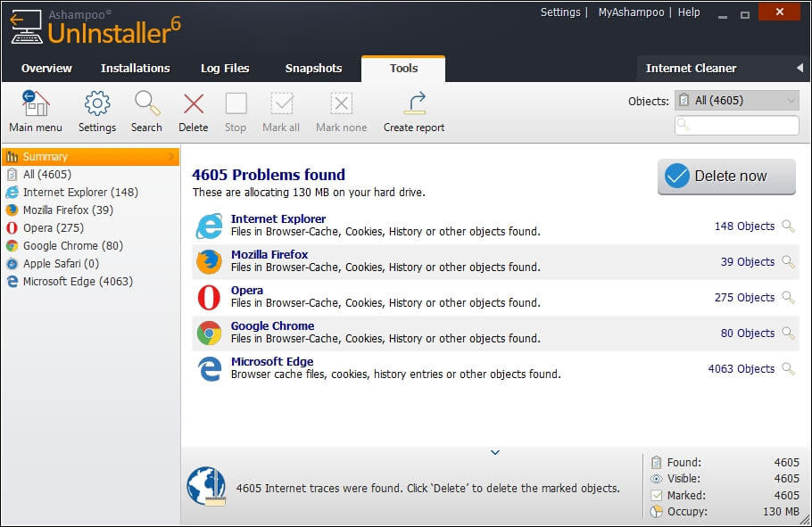Open the Objects dropdown showing All (4605)

point(736,101)
